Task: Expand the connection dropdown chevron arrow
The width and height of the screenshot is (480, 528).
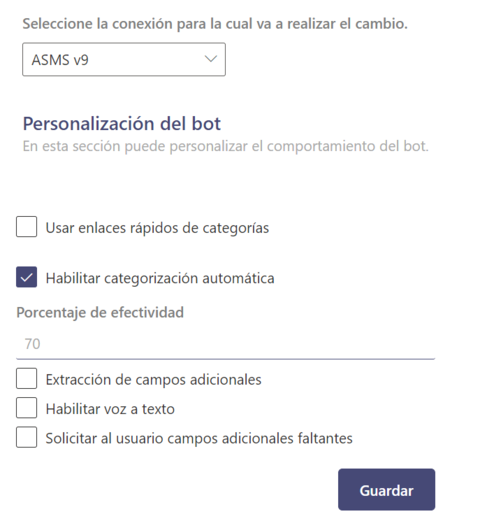Action: click(211, 59)
